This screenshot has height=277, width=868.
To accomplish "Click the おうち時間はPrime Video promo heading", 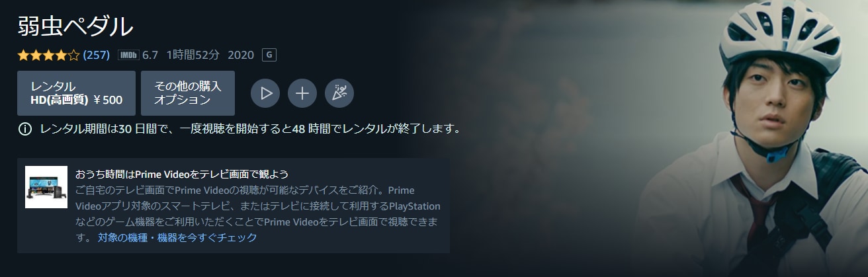I will point(182,174).
